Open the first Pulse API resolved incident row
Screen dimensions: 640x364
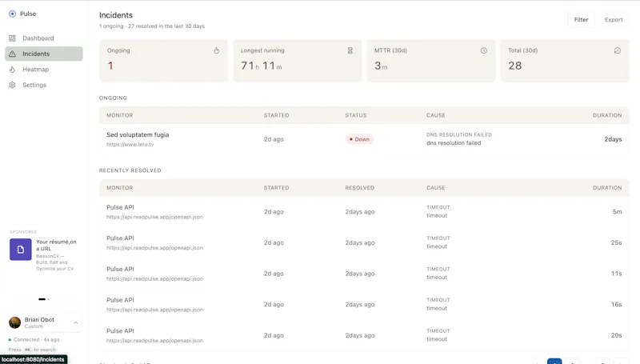click(x=364, y=212)
